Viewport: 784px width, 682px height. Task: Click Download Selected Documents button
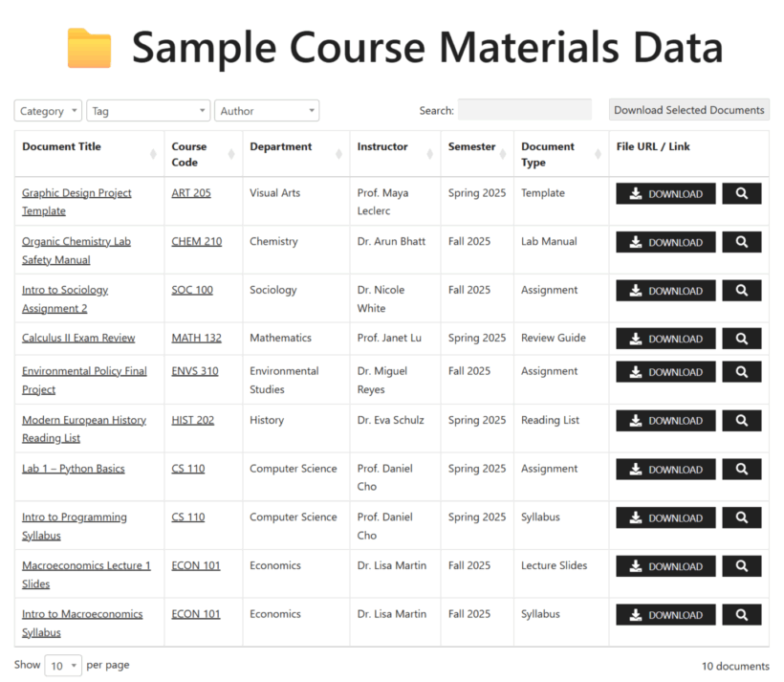(689, 110)
